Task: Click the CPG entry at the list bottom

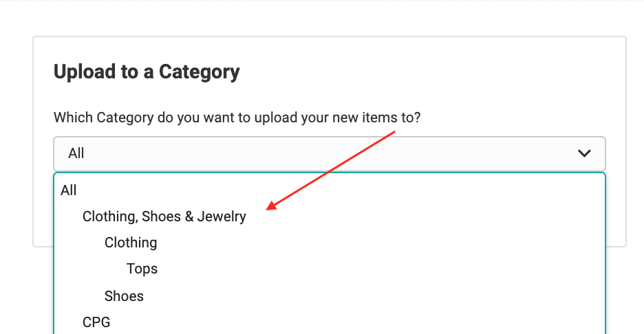Action: (96, 322)
